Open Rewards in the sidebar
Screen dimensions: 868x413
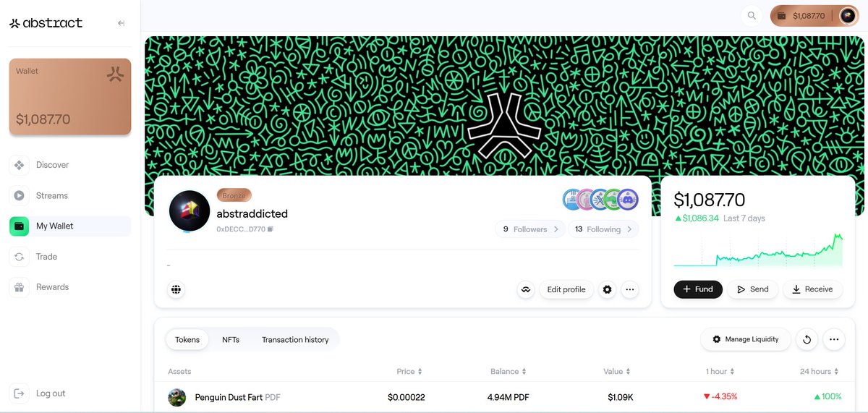[x=70, y=287]
